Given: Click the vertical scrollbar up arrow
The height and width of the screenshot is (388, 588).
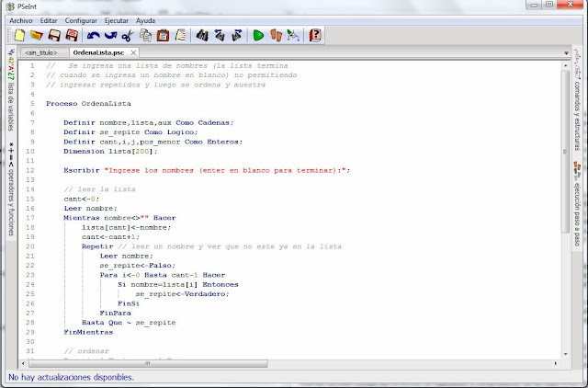Looking at the screenshot, I should click(x=566, y=65).
